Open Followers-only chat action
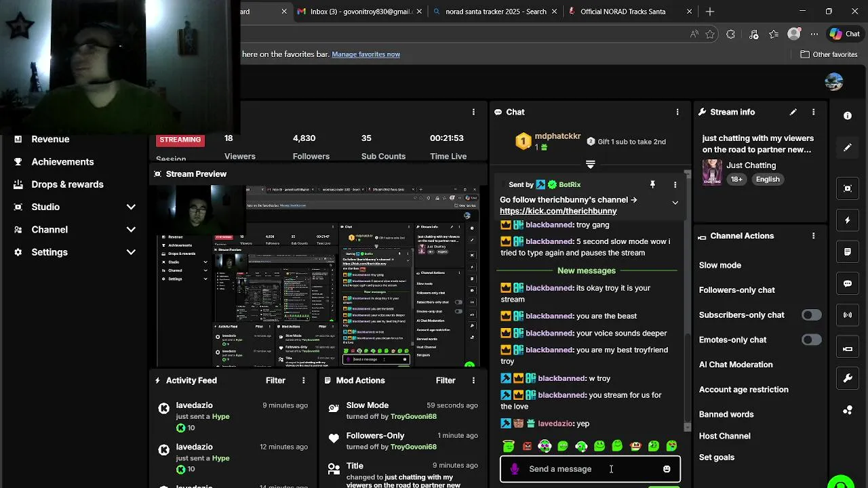 [x=736, y=290]
